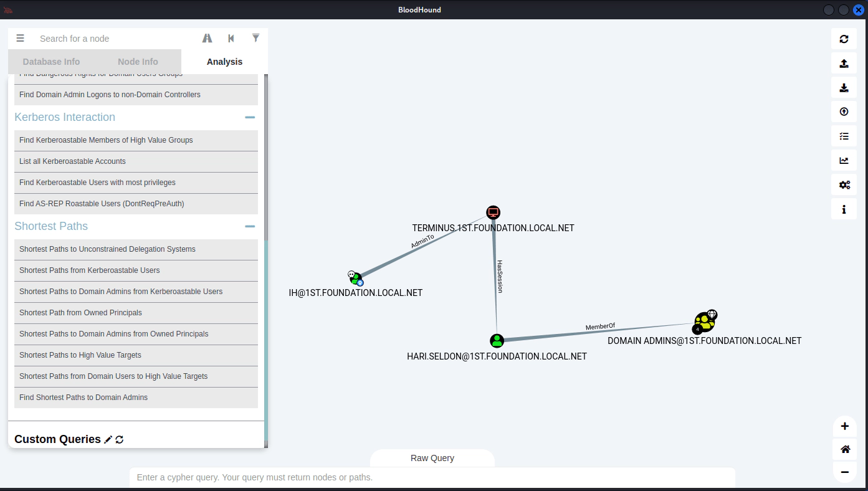This screenshot has width=868, height=491.
Task: Run Find Kerberoastable Users with most privileges
Action: coord(136,183)
